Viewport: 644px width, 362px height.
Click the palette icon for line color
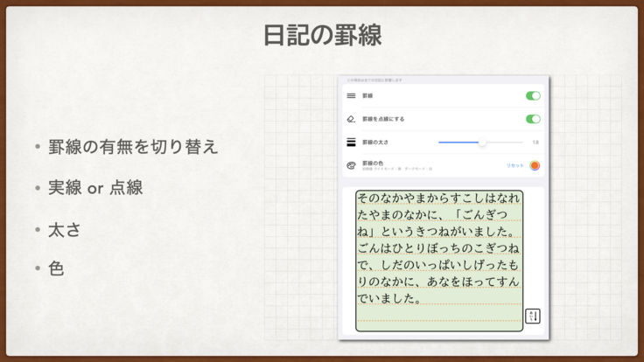click(x=351, y=165)
